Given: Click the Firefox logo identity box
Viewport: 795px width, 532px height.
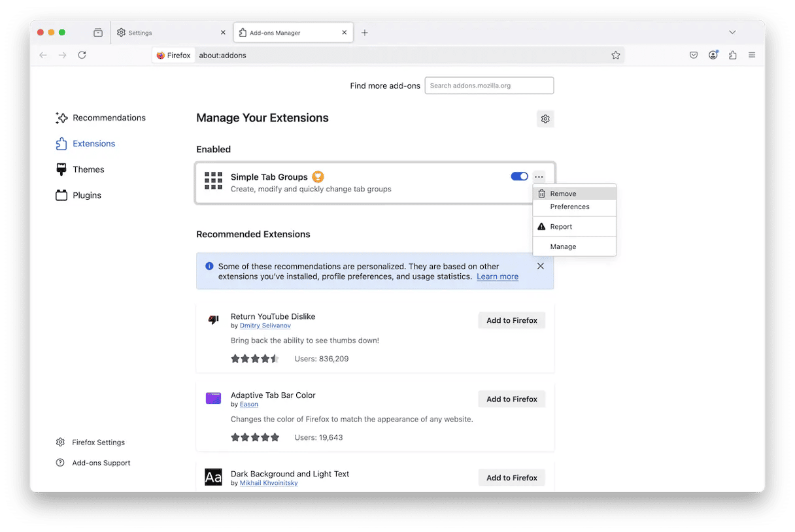Looking at the screenshot, I should coord(174,56).
